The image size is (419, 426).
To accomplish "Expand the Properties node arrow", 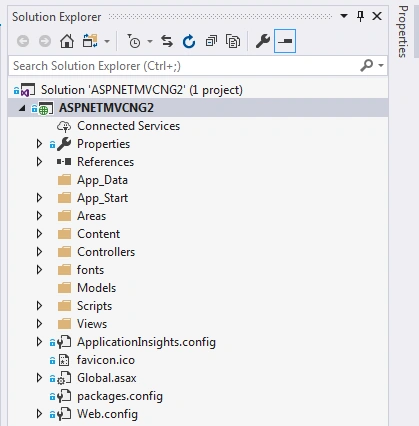I will pyautogui.click(x=39, y=144).
